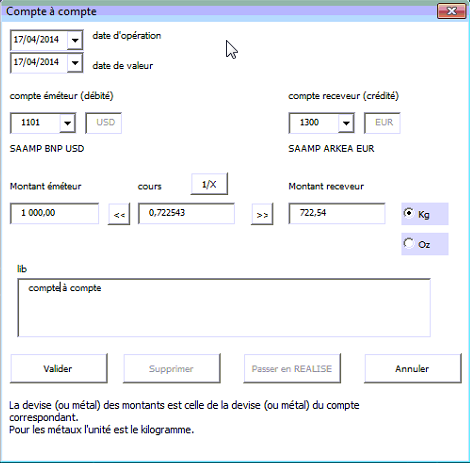Click the Annuler button
The image size is (470, 463).
[413, 368]
